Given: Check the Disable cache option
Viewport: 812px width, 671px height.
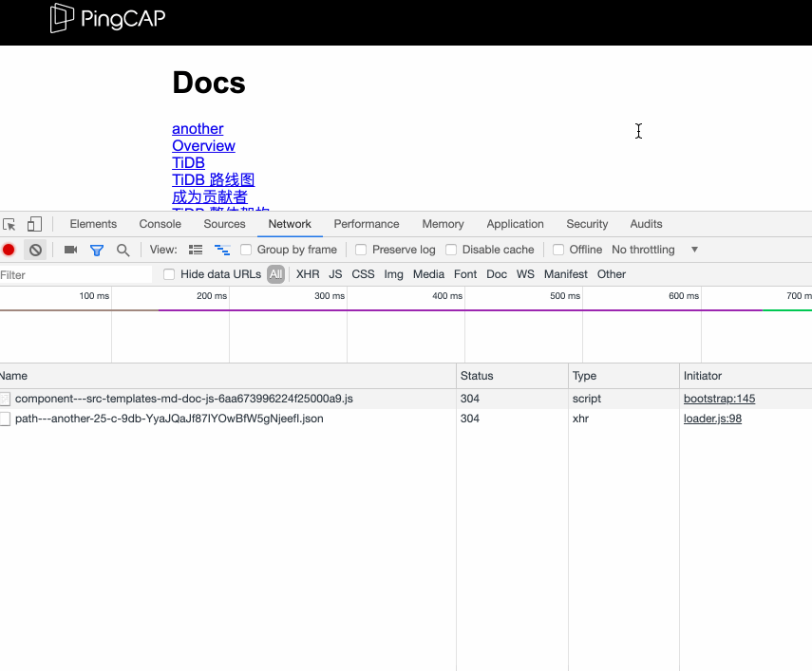Looking at the screenshot, I should (x=451, y=250).
